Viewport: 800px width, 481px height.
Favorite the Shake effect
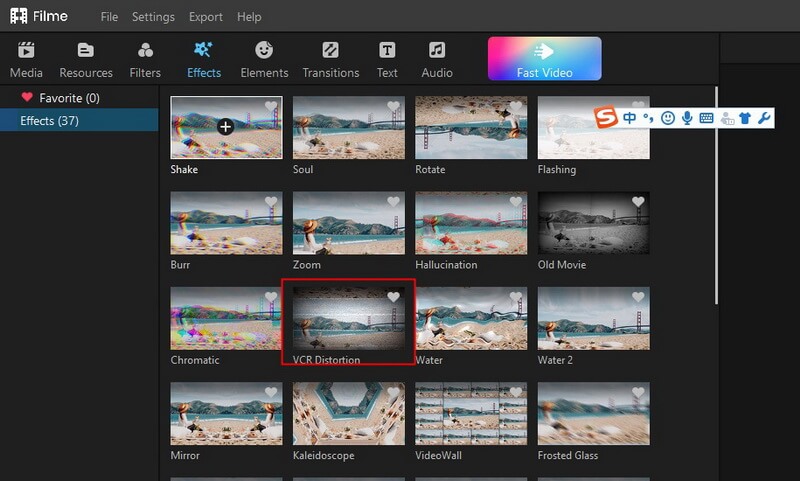(x=271, y=106)
